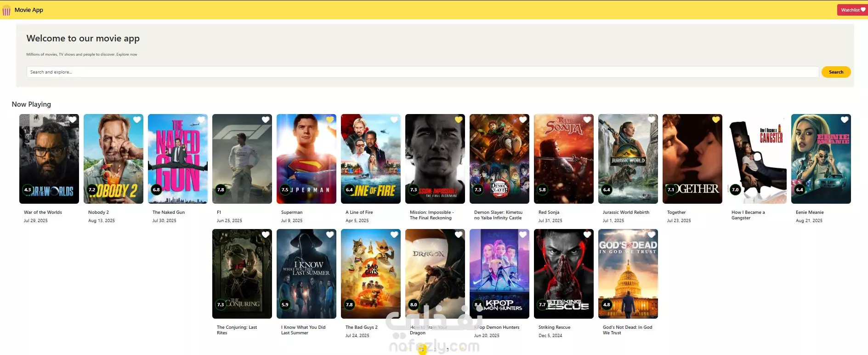The image size is (868, 355).
Task: Click 'God's Not Dead: In God We Trust' title
Action: (627, 330)
